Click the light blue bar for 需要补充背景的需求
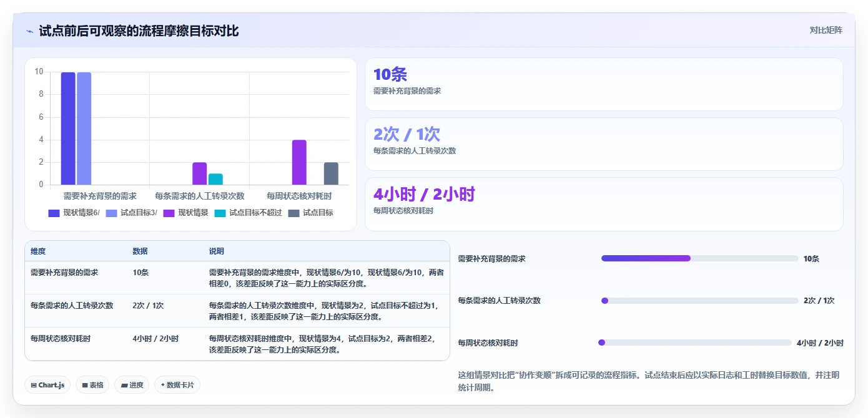 [x=84, y=129]
